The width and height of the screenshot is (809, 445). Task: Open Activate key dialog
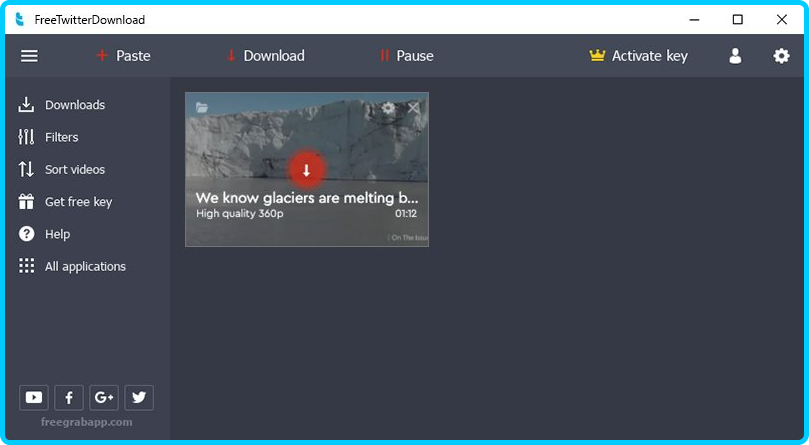(x=638, y=56)
